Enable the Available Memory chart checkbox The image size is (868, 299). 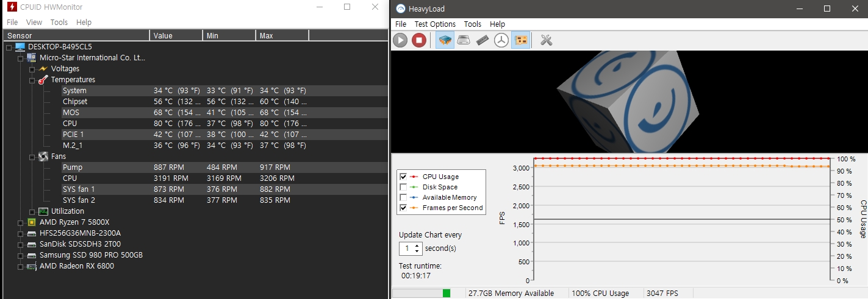coord(403,197)
